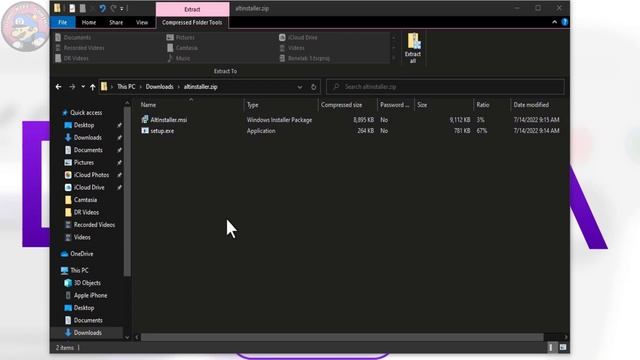640x360 pixels.
Task: Collapse the ribbon with the chevron
Action: (554, 22)
